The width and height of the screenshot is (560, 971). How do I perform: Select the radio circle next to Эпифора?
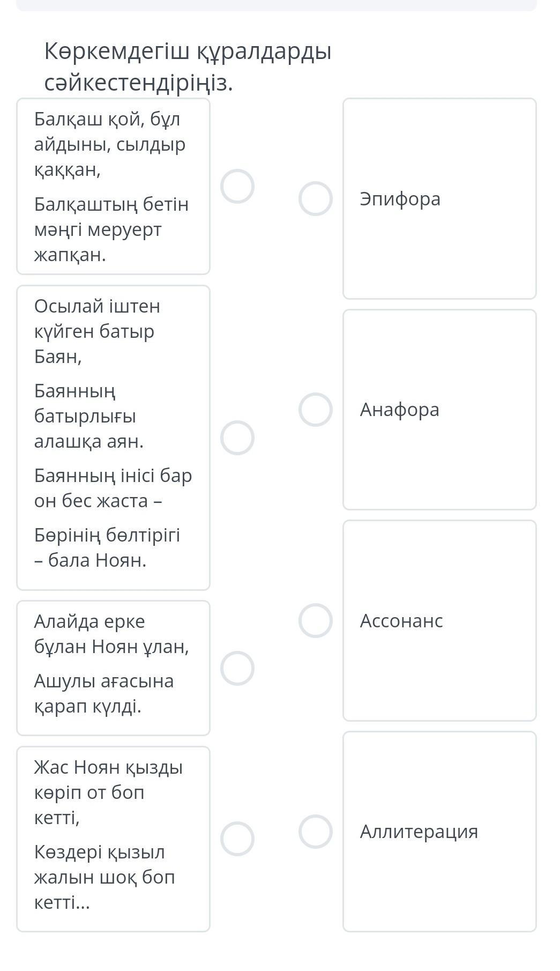[x=316, y=198]
